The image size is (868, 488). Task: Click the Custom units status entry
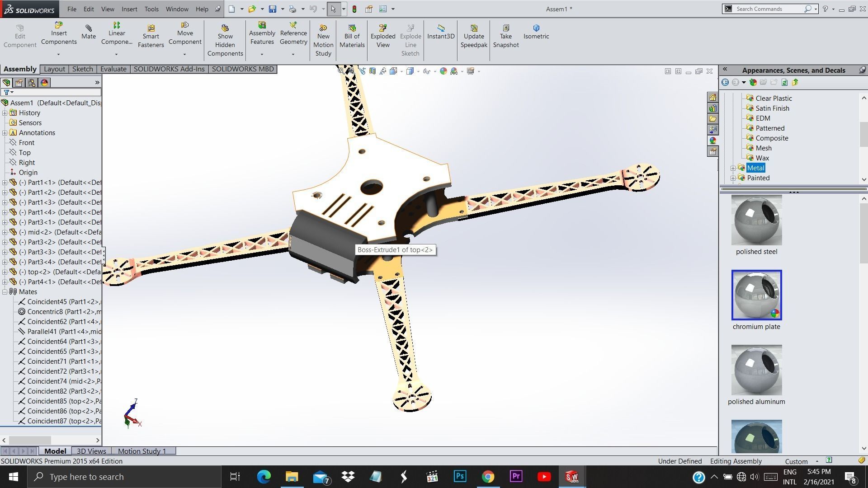(x=796, y=461)
